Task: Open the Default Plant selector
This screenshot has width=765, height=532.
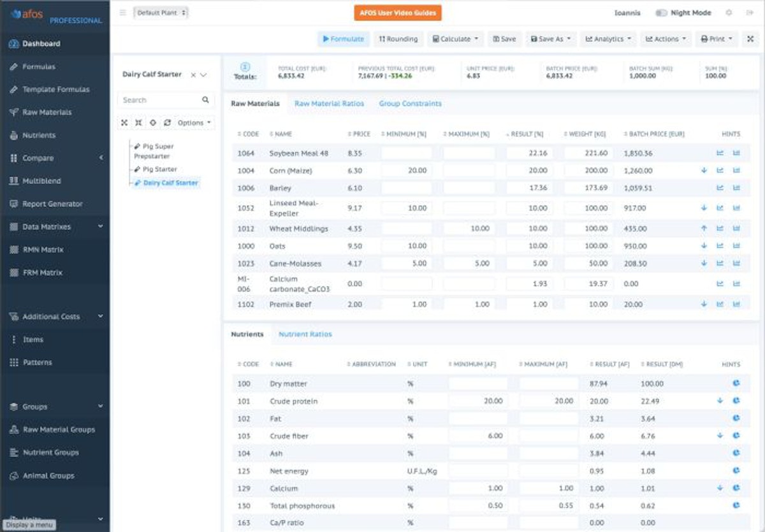Action: [161, 13]
